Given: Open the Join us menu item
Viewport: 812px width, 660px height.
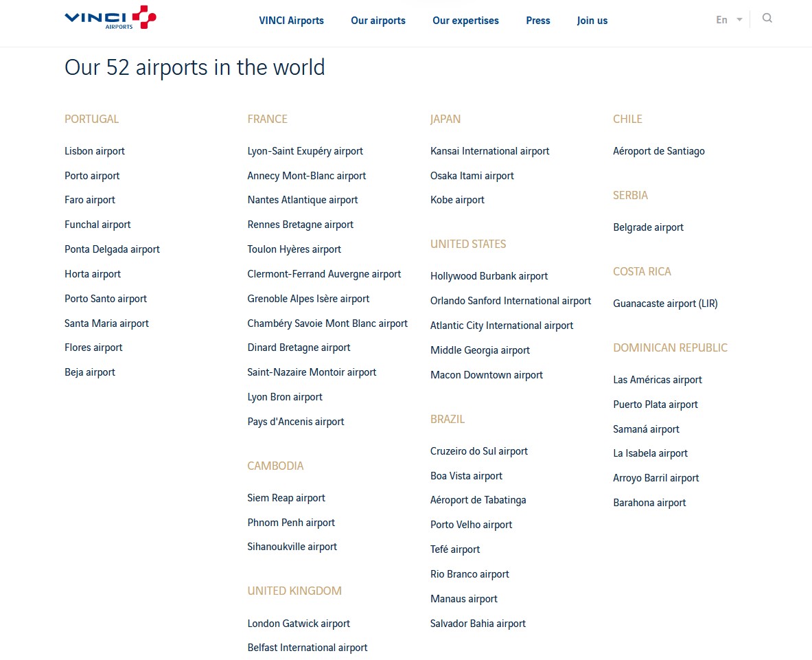Looking at the screenshot, I should [x=592, y=21].
